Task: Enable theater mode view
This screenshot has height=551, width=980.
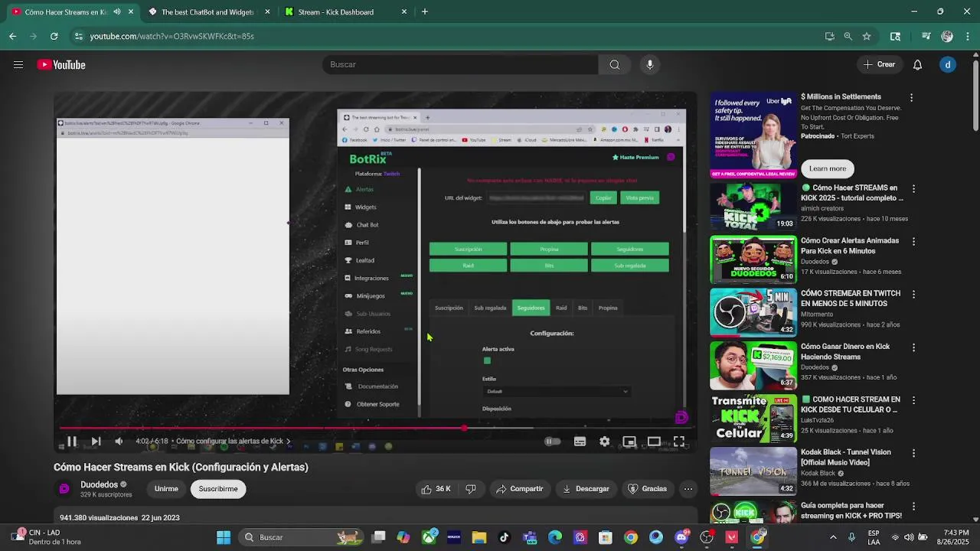Action: point(654,442)
